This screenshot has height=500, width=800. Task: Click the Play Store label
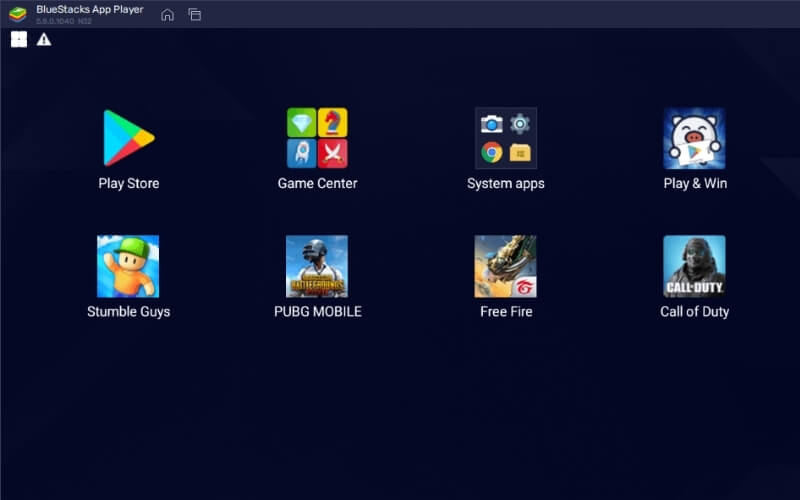[x=129, y=184]
